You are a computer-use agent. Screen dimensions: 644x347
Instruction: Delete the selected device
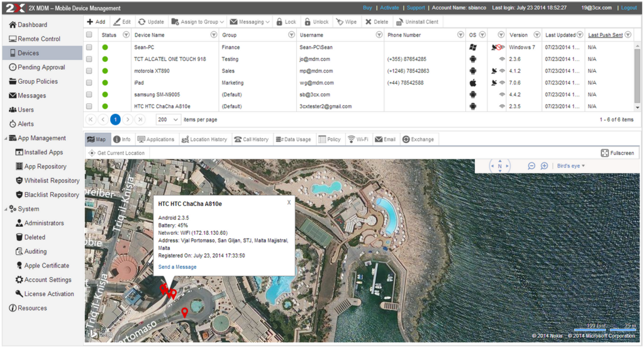tap(377, 22)
